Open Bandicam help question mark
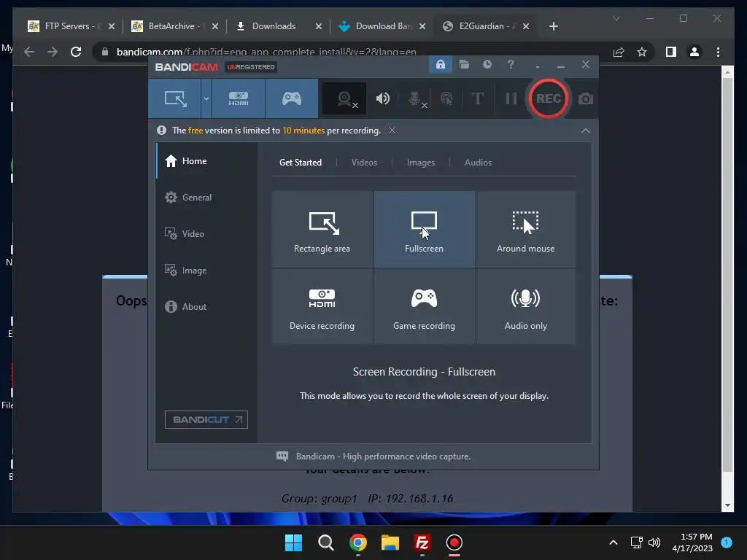This screenshot has width=747, height=560. coord(511,65)
